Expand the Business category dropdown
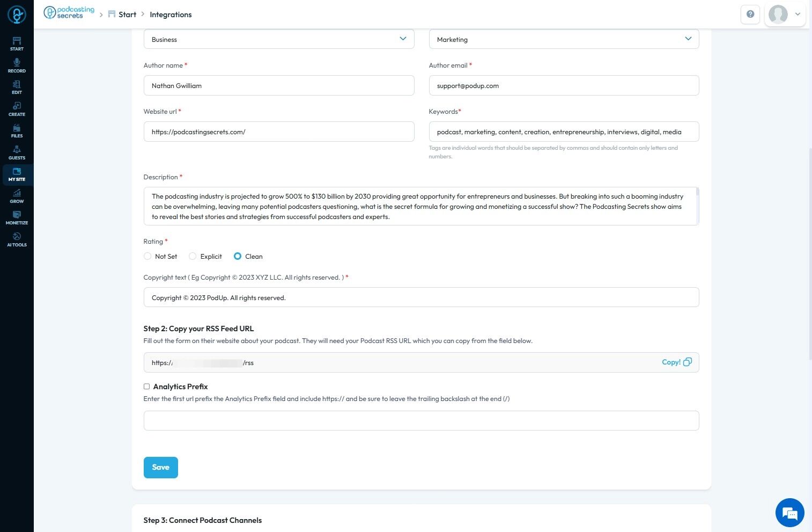Image resolution: width=812 pixels, height=532 pixels. 279,39
